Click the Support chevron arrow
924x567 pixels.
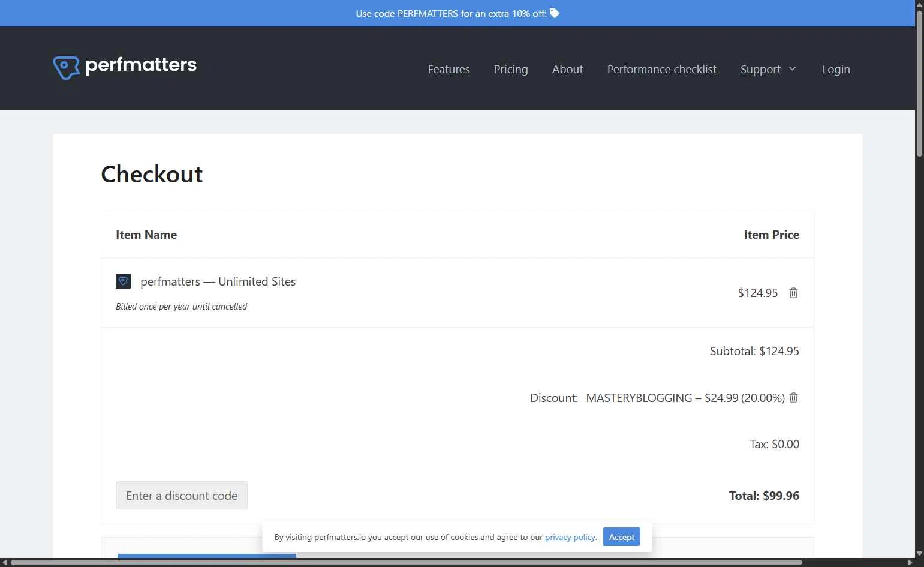[792, 69]
